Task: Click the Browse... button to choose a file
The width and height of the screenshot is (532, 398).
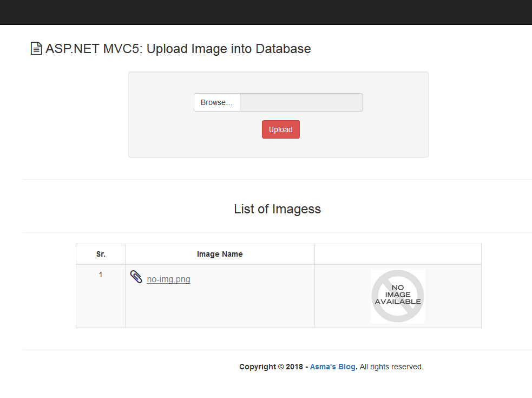Action: (x=216, y=102)
